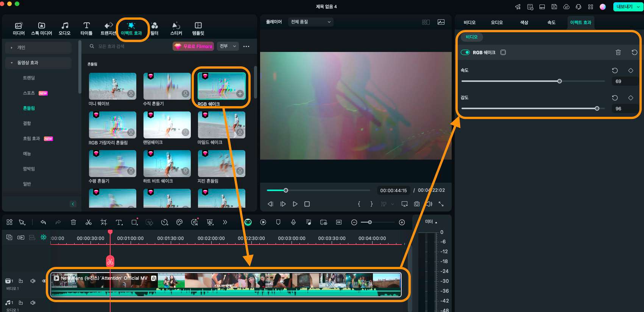This screenshot has width=644, height=312.
Task: Click the text tool in timeline toolbar
Action: [119, 222]
